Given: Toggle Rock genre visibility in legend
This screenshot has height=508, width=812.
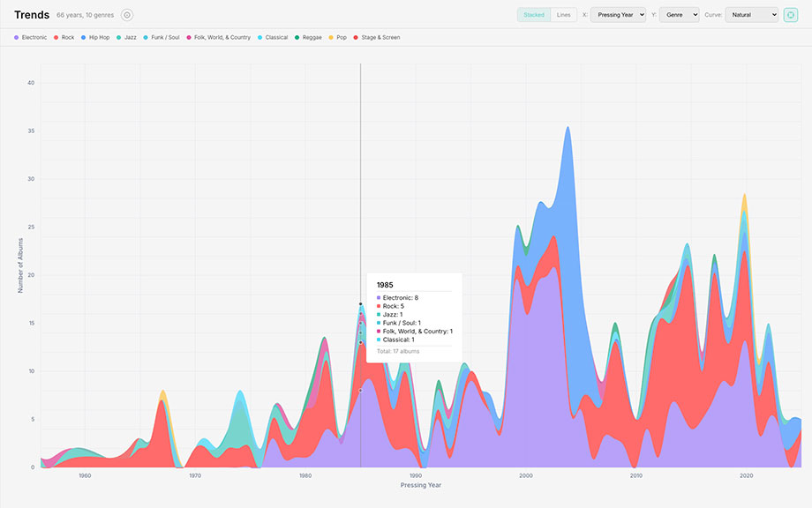Looking at the screenshot, I should tap(67, 38).
